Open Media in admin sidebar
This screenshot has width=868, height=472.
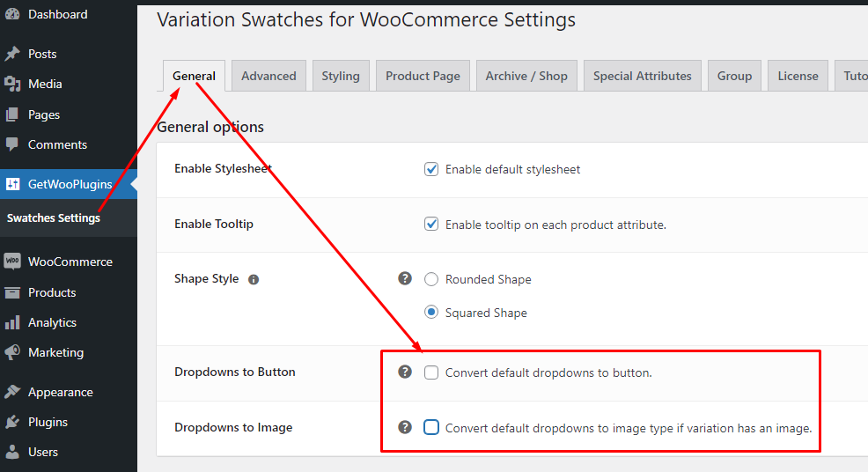pyautogui.click(x=45, y=84)
